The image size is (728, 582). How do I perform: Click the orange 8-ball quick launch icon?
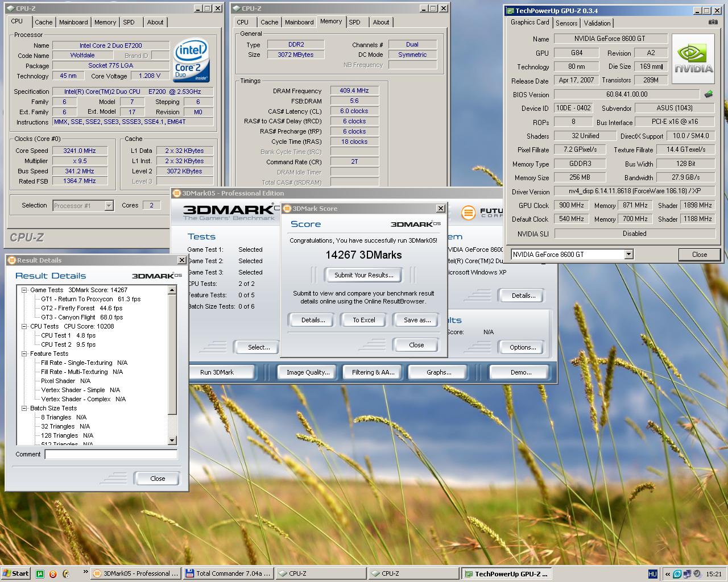[x=53, y=574]
